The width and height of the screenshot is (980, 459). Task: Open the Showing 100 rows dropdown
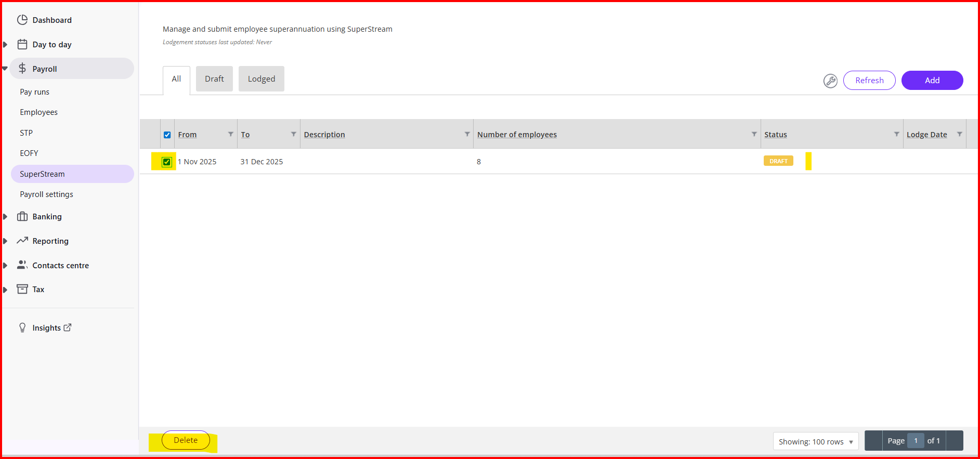coord(816,442)
